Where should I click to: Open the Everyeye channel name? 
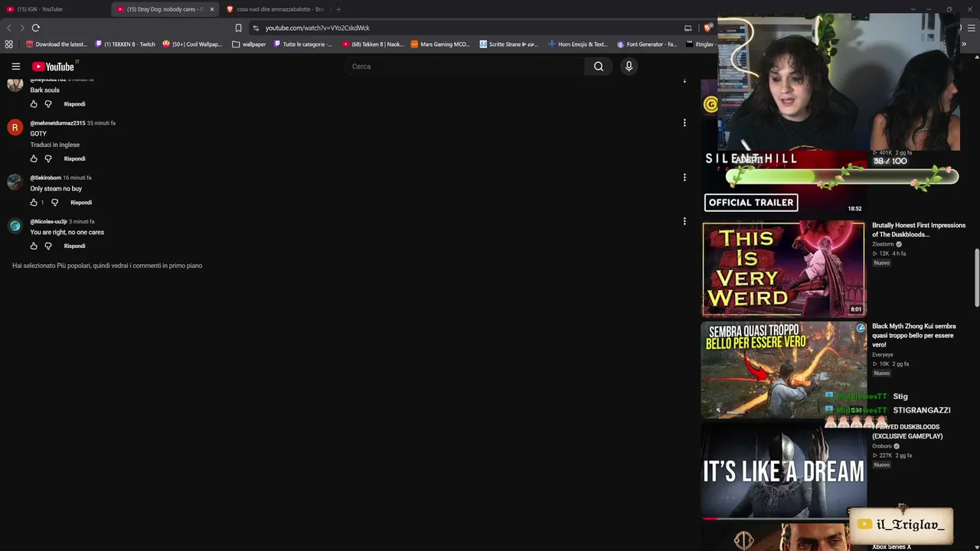click(x=883, y=354)
